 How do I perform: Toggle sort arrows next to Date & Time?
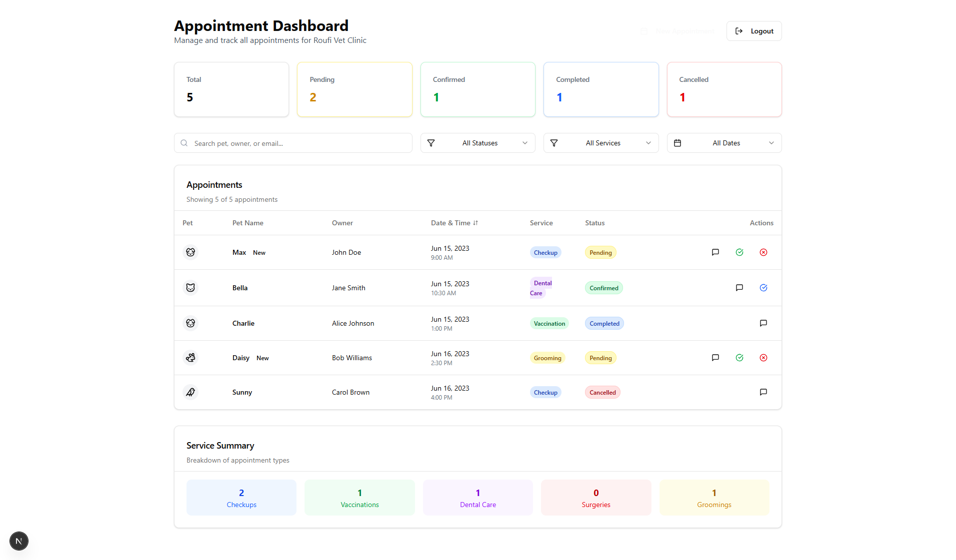tap(475, 223)
